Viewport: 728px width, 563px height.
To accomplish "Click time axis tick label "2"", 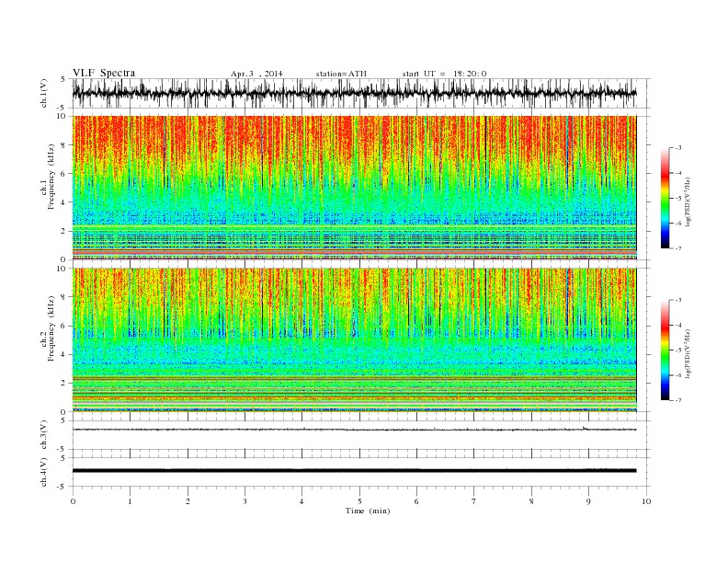I will (x=188, y=501).
